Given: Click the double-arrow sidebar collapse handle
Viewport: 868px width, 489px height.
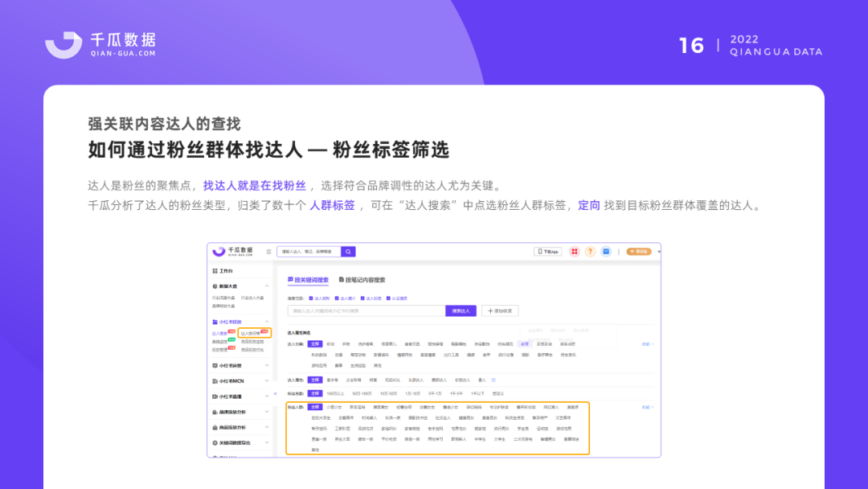Looking at the screenshot, I should pos(275,394).
